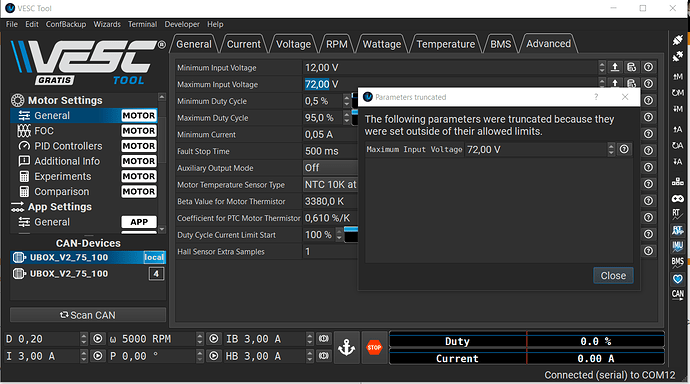Adjust IB 3,00 A stepper
Image resolution: width=690 pixels, height=384 pixels.
coord(310,339)
